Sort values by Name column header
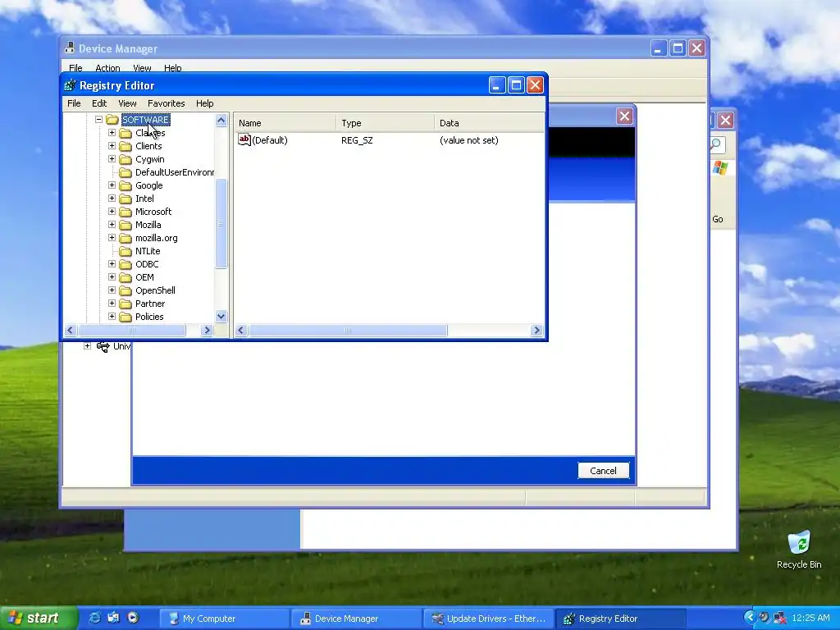Image resolution: width=840 pixels, height=630 pixels. (285, 123)
